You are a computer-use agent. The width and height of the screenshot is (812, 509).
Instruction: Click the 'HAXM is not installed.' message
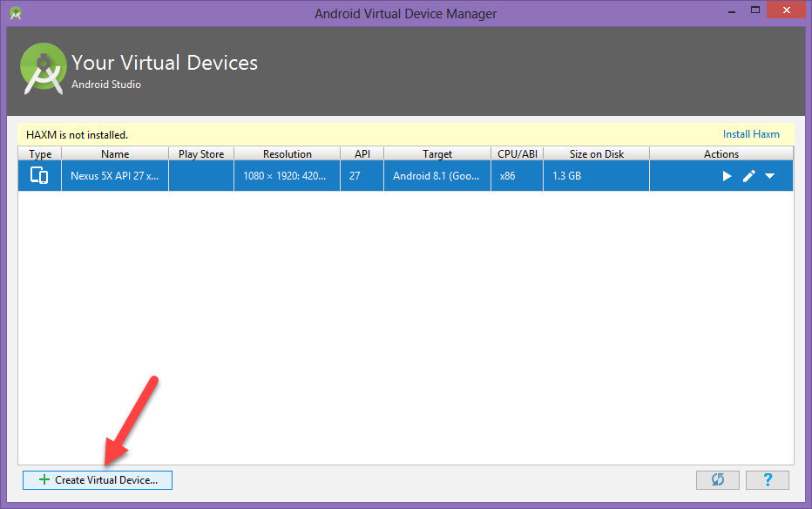pyautogui.click(x=78, y=134)
